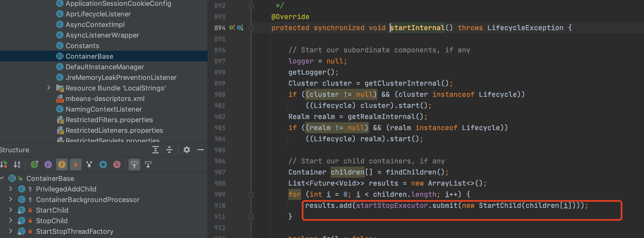Viewport: 644px width, 238px height.
Task: Click startStopExecutor field reference line 910
Action: pos(392,205)
